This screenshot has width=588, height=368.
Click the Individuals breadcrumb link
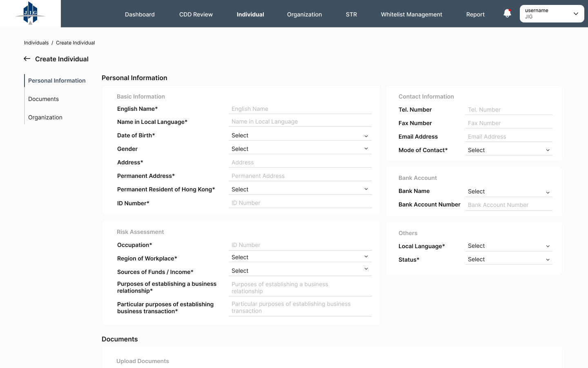(x=36, y=43)
